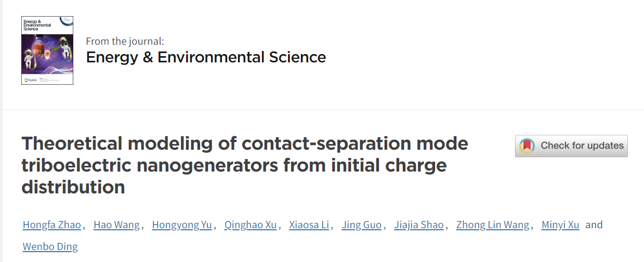Open Wenbo Ding author link

coord(50,247)
